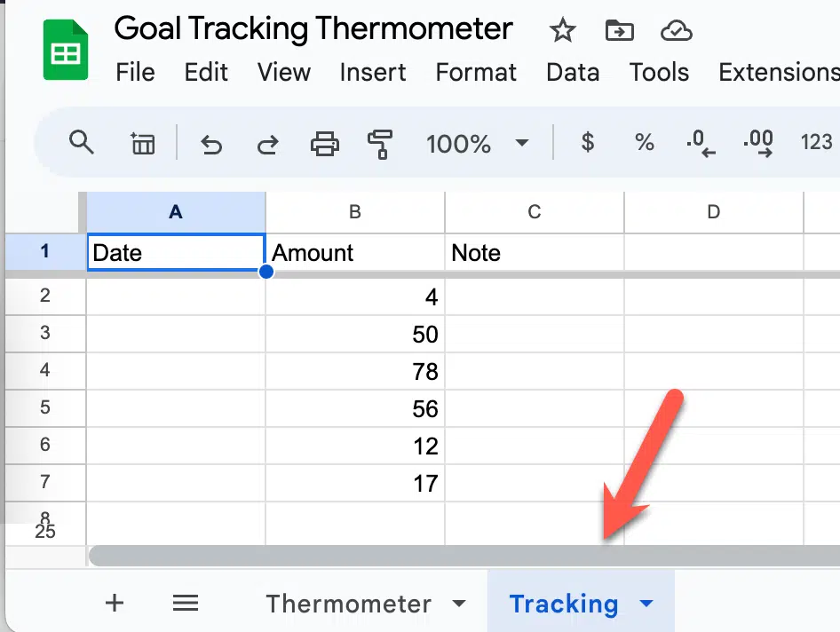Click the move to folder icon
840x632 pixels.
(x=619, y=30)
